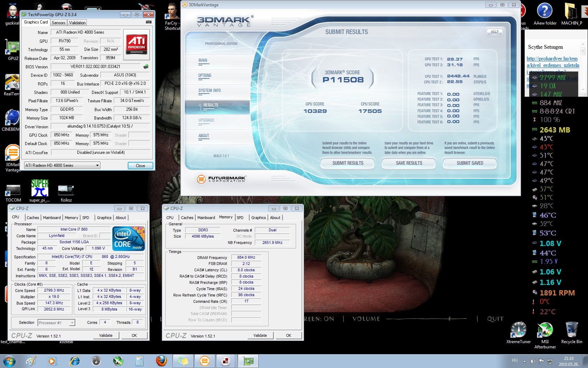Open the HU input language selector
Screen dimensions: 588x368
(x=515, y=360)
